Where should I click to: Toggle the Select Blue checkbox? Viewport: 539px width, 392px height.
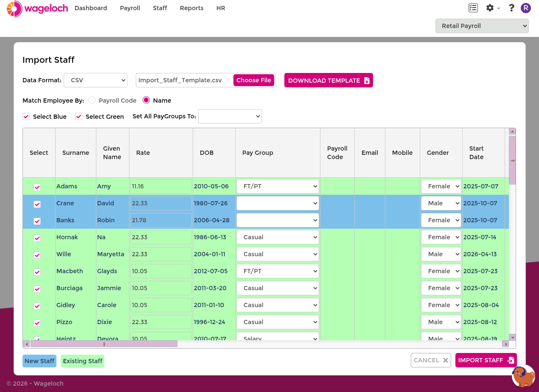(26, 117)
